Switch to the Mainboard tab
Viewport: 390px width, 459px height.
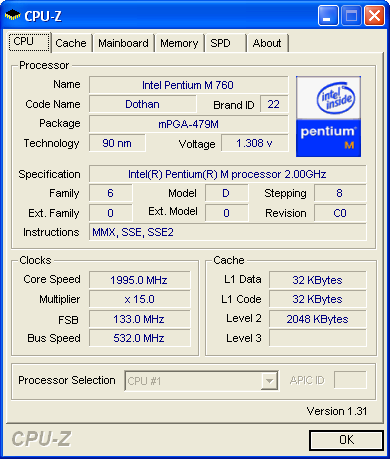pyautogui.click(x=123, y=43)
